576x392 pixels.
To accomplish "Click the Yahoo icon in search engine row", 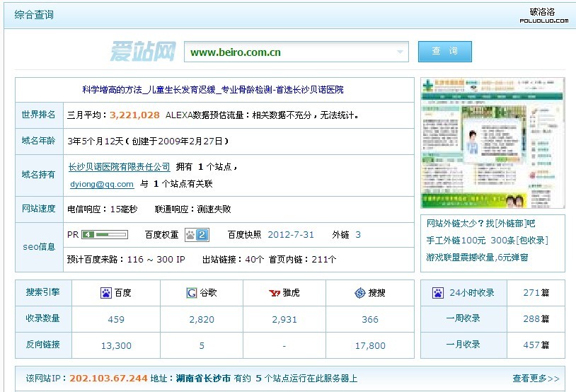I will [275, 293].
